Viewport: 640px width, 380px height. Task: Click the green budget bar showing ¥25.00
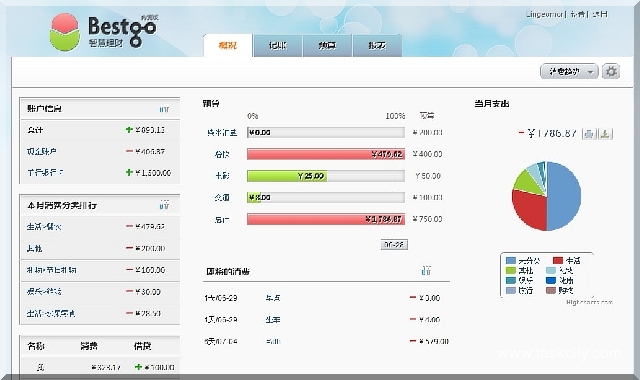coord(287,176)
